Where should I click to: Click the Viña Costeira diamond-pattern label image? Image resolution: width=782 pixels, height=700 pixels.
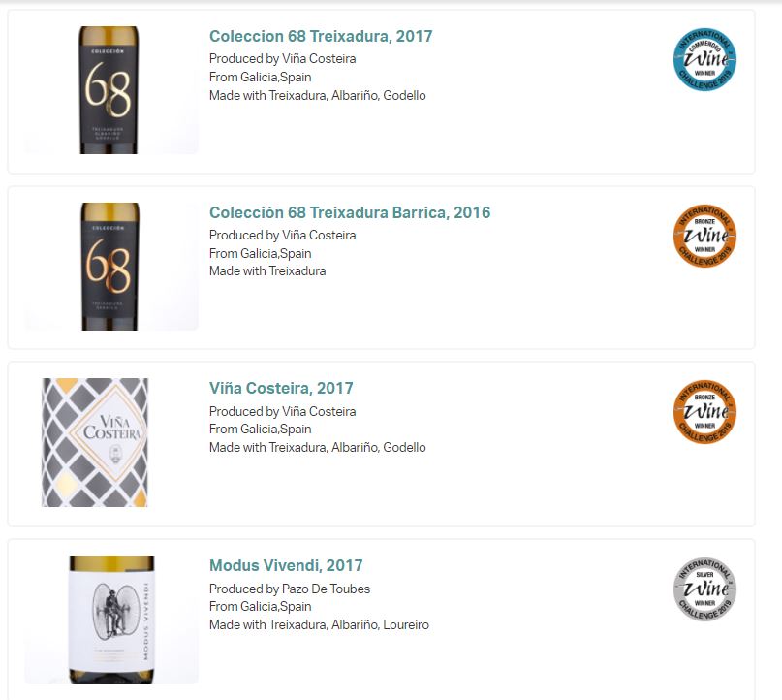95,442
